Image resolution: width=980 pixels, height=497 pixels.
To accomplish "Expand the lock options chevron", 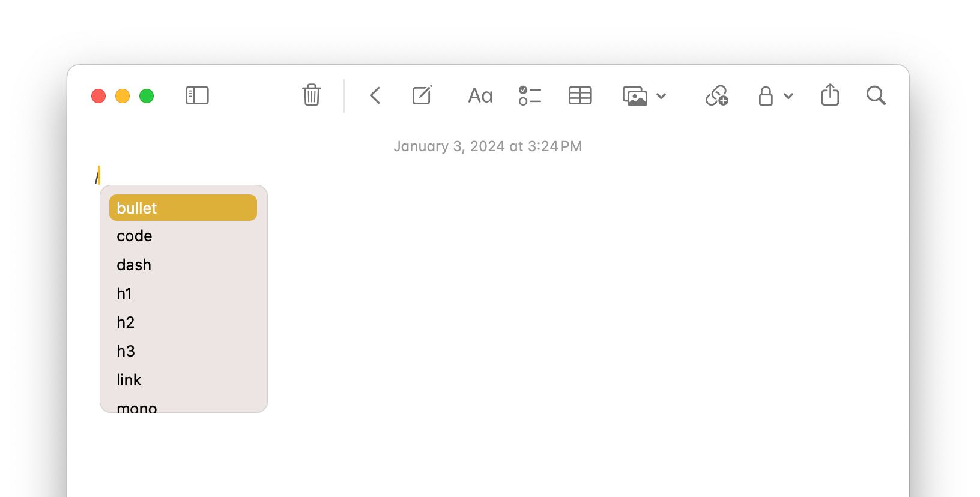I will point(788,96).
